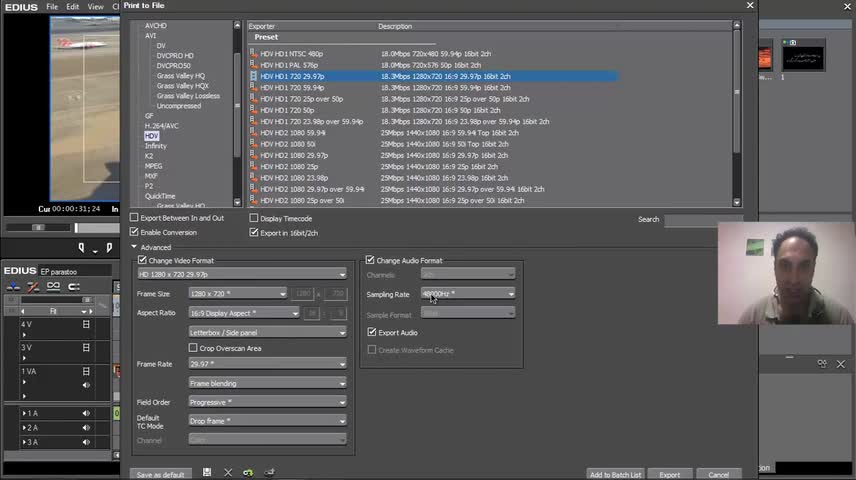
Task: Select preset HDV HD2 1080 50i
Action: point(434,144)
